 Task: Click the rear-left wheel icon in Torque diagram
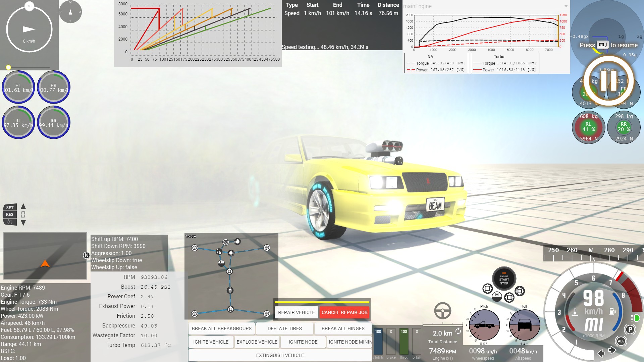pos(195,314)
